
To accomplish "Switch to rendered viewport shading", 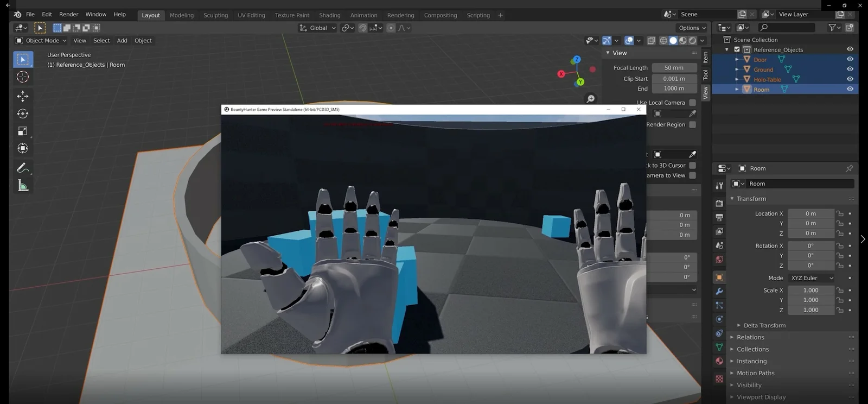I will (692, 41).
